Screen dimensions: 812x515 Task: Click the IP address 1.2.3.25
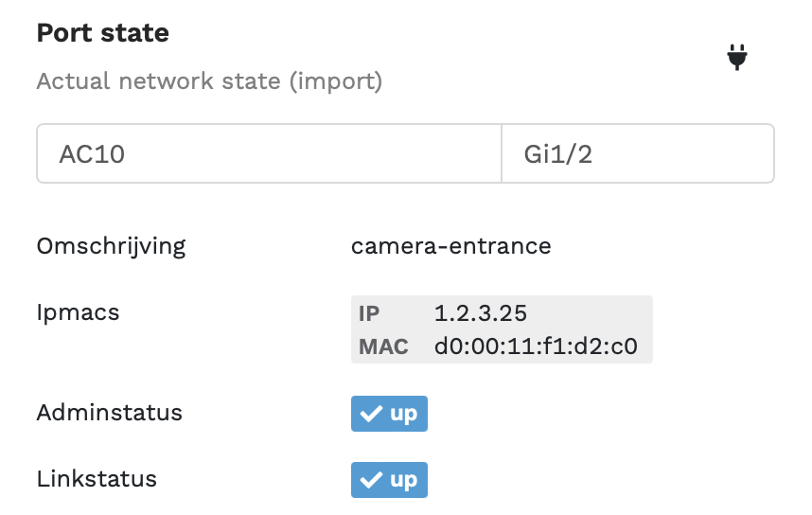click(x=481, y=313)
